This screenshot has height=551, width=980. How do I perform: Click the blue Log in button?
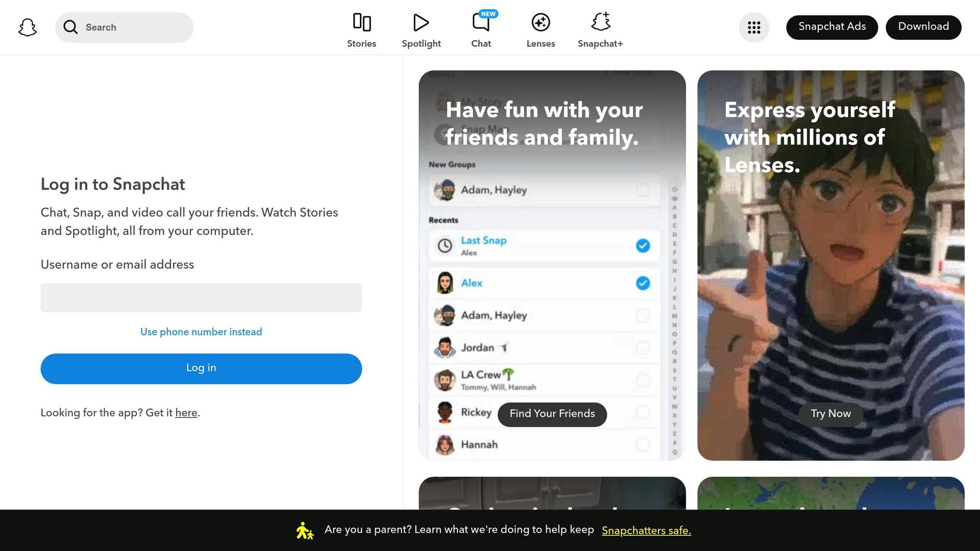[x=201, y=368]
